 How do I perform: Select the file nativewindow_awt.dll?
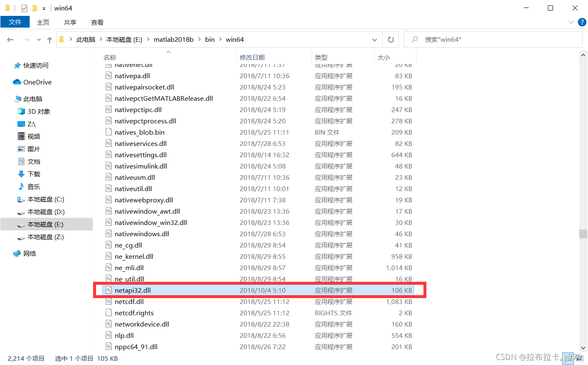point(147,211)
